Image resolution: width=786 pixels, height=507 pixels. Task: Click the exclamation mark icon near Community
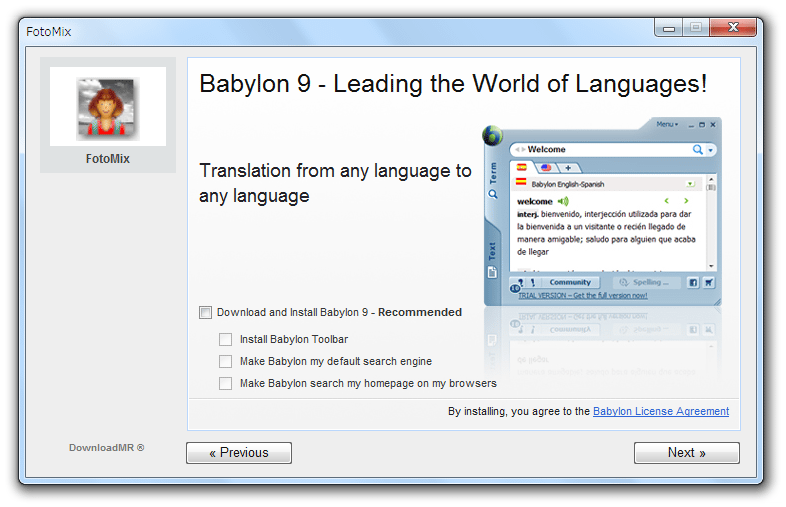tap(533, 282)
